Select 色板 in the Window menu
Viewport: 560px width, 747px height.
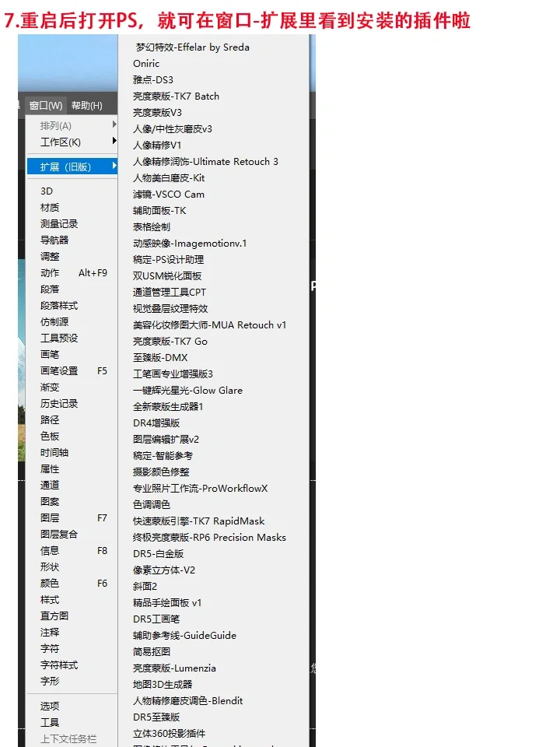click(50, 437)
